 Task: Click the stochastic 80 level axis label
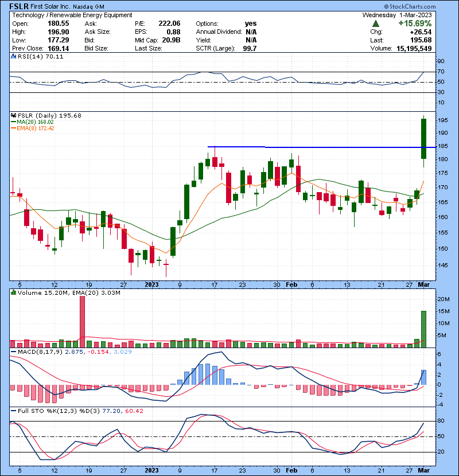click(441, 421)
